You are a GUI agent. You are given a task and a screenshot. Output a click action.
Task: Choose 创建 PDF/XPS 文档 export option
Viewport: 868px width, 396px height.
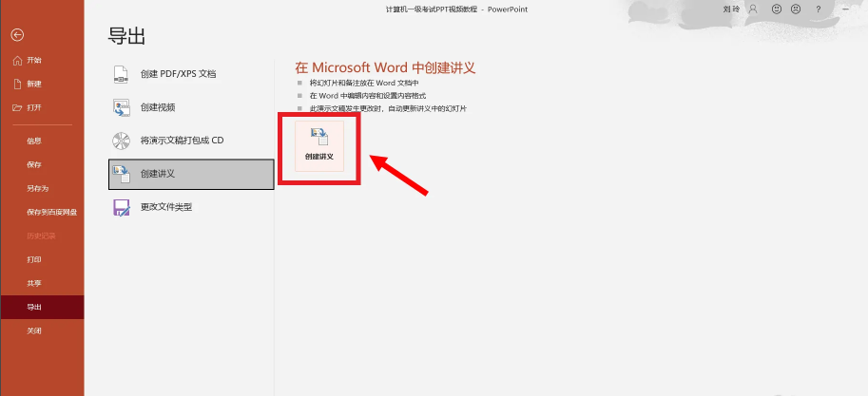pyautogui.click(x=177, y=74)
